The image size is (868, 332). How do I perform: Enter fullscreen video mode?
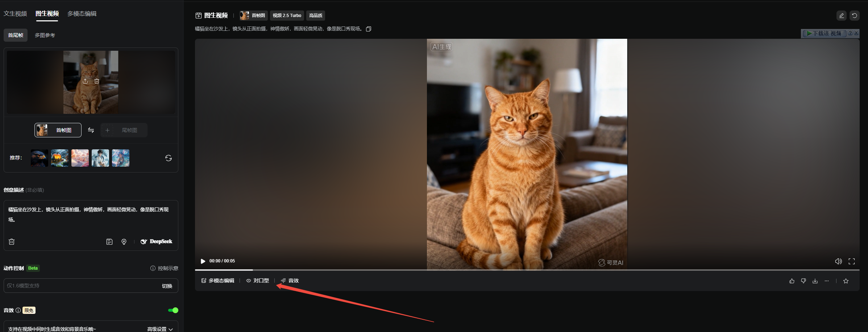click(x=852, y=261)
